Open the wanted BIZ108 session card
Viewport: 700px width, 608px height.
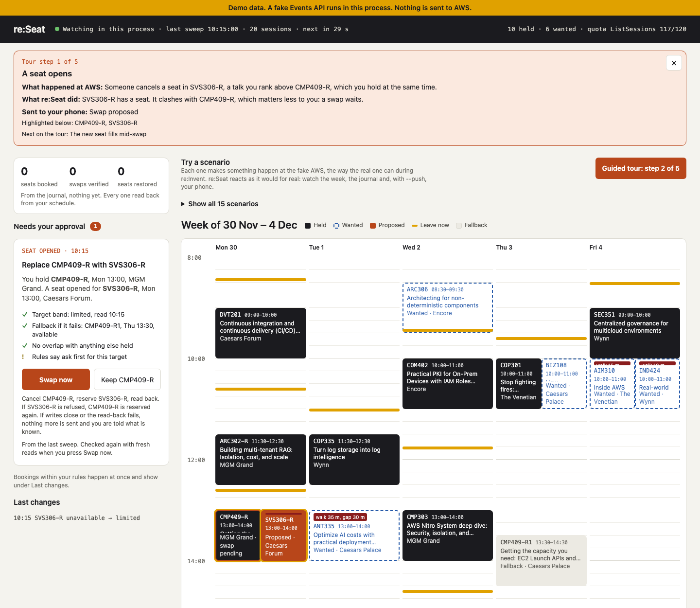564,384
